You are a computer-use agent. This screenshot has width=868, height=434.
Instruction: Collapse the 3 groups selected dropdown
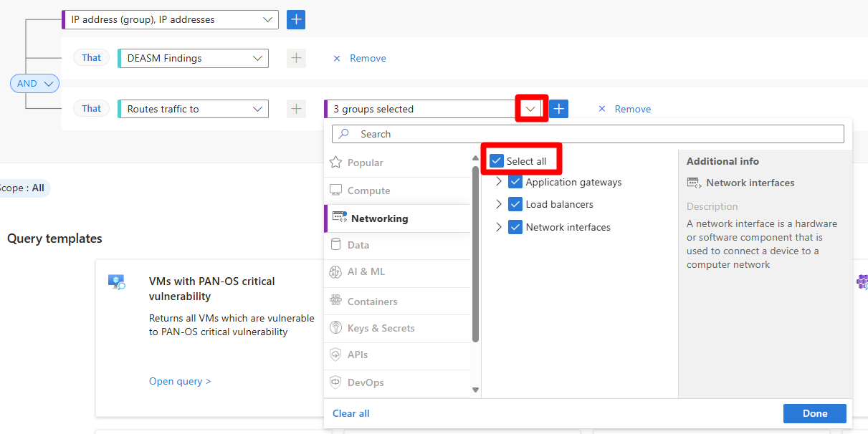click(530, 109)
